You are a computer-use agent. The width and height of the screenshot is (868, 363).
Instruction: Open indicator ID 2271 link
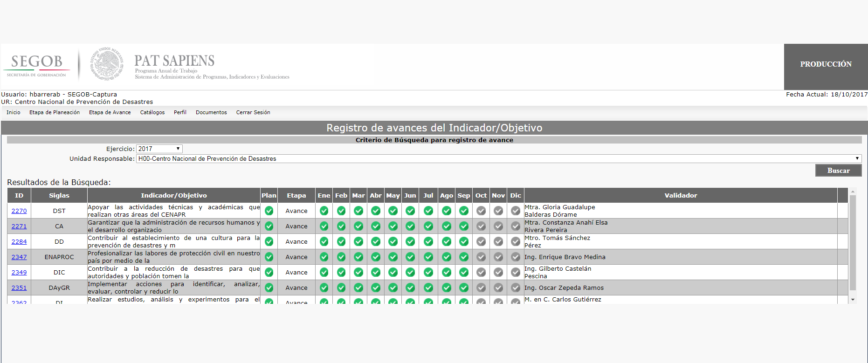(x=19, y=226)
